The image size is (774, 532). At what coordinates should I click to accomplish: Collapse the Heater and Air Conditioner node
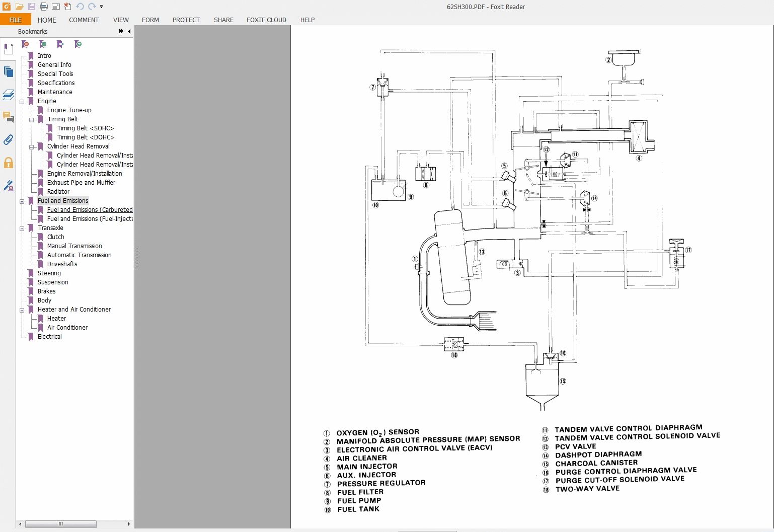pos(22,310)
